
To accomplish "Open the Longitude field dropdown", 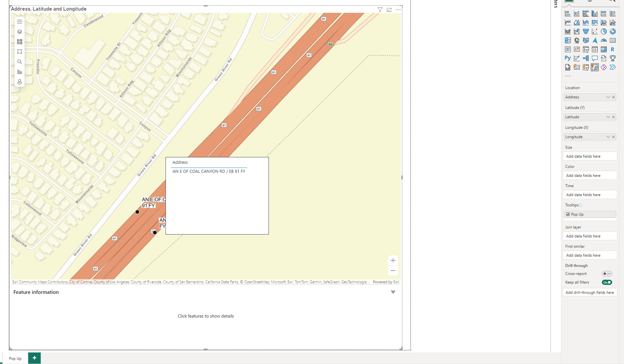I will [x=608, y=136].
